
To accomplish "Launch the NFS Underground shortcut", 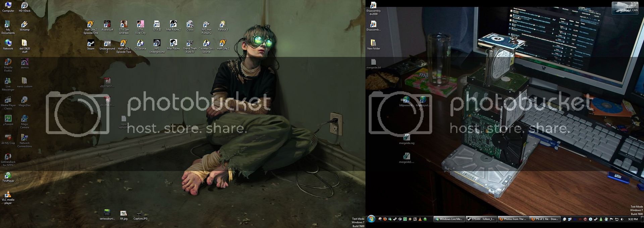I will tap(157, 46).
